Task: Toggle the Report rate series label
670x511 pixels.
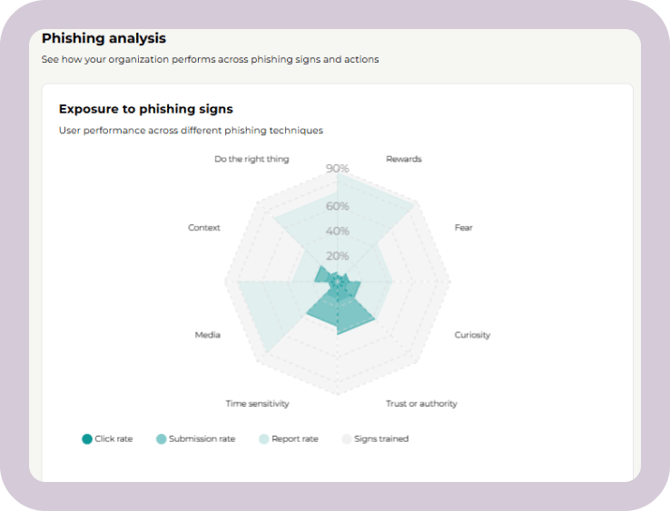Action: [x=296, y=439]
